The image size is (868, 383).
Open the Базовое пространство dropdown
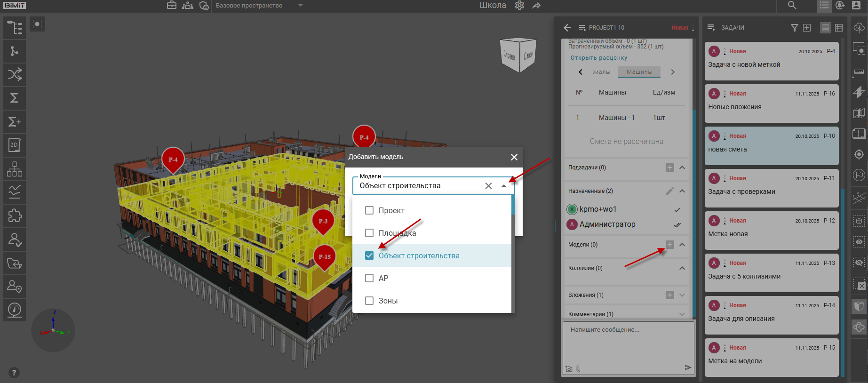pos(301,6)
